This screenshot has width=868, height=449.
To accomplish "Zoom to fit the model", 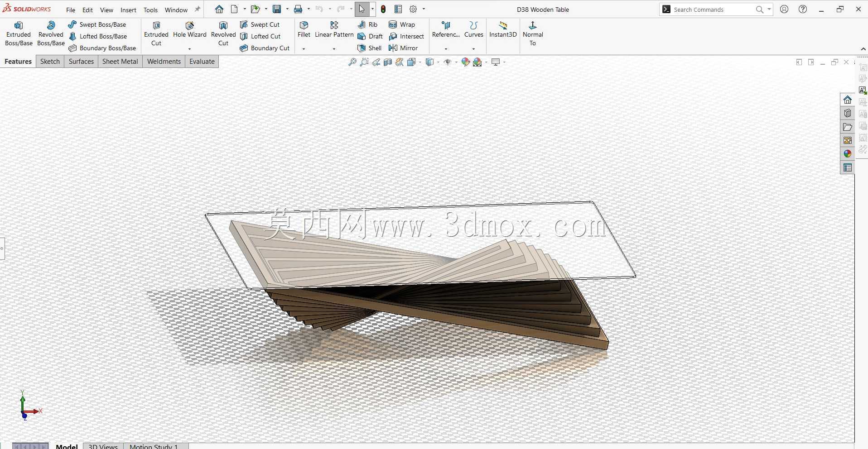I will pyautogui.click(x=352, y=62).
